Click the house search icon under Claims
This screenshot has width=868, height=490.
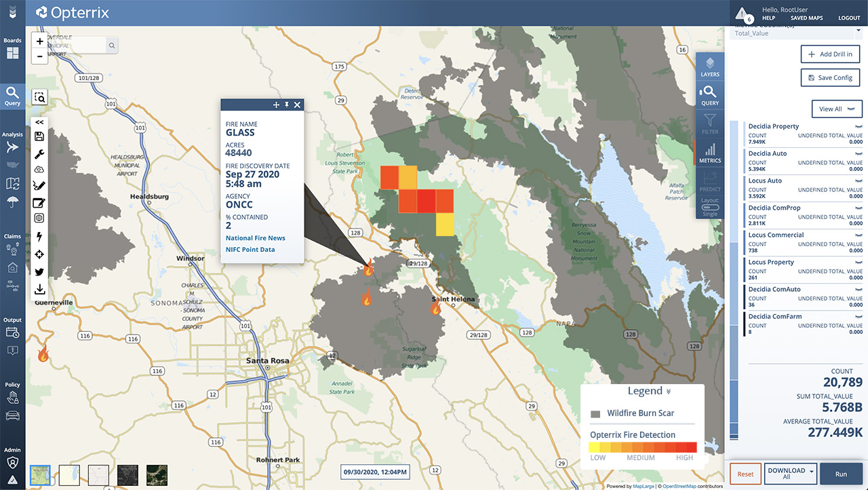click(12, 267)
